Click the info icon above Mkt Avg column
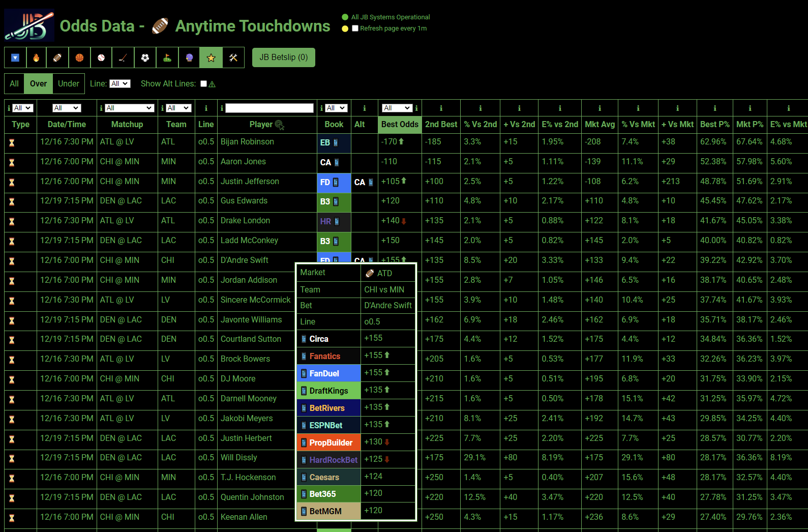Viewport: 808px width, 532px height. pyautogui.click(x=600, y=108)
